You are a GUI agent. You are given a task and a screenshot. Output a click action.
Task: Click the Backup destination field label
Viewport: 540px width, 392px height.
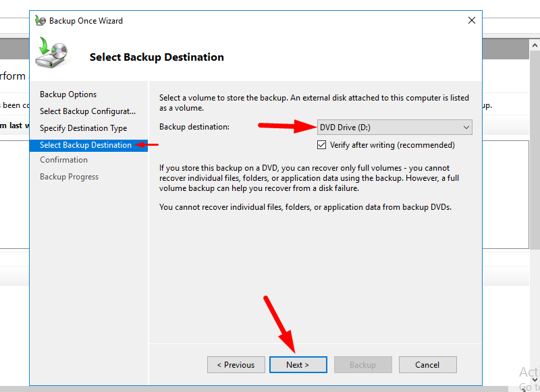click(194, 127)
